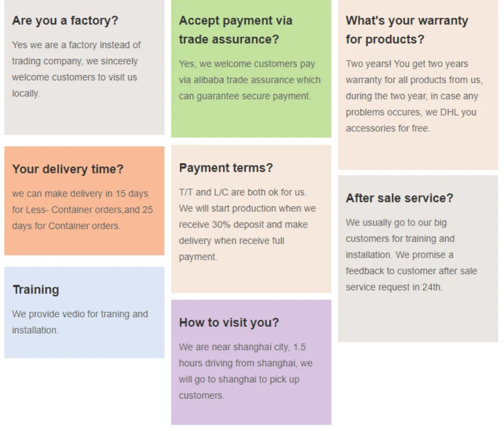Select the "After sale service?" heading
504x431 pixels.
point(400,198)
